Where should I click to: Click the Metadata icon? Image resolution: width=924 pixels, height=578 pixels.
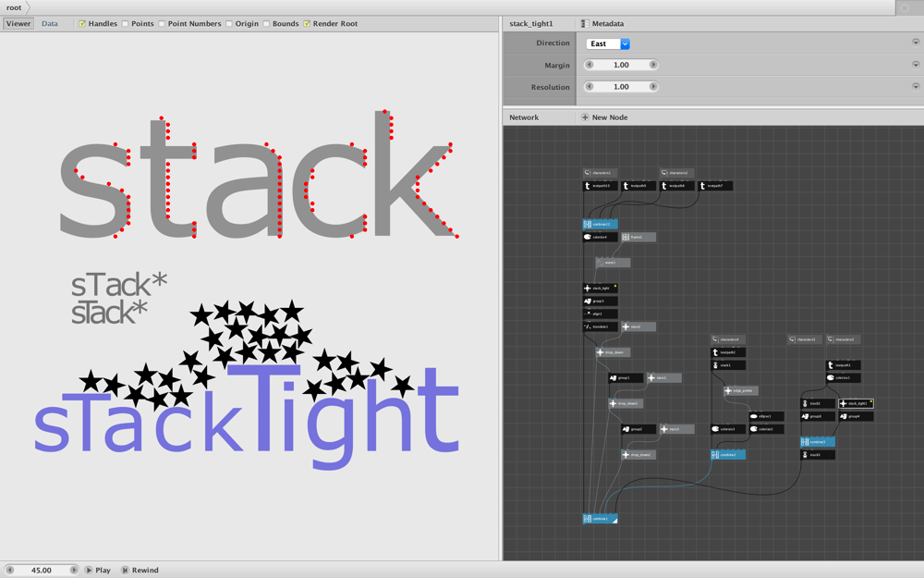tap(585, 24)
